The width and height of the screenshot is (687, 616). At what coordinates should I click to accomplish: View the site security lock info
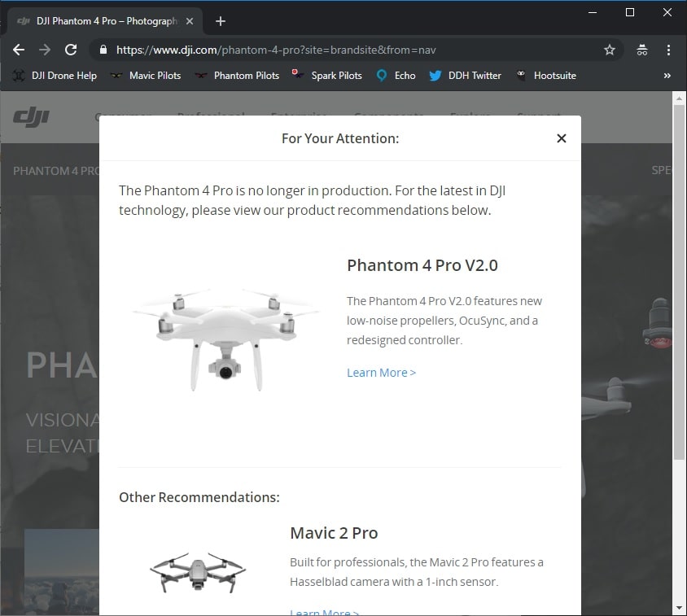click(103, 50)
